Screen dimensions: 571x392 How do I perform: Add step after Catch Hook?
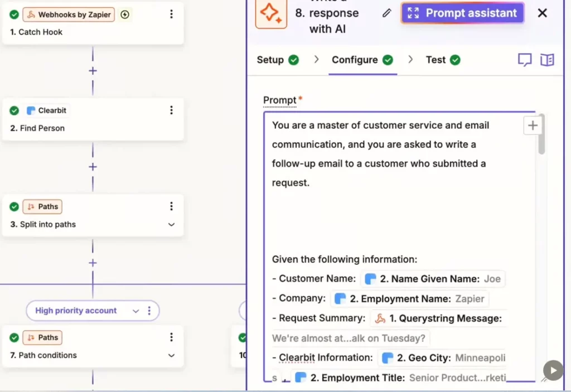coord(93,71)
